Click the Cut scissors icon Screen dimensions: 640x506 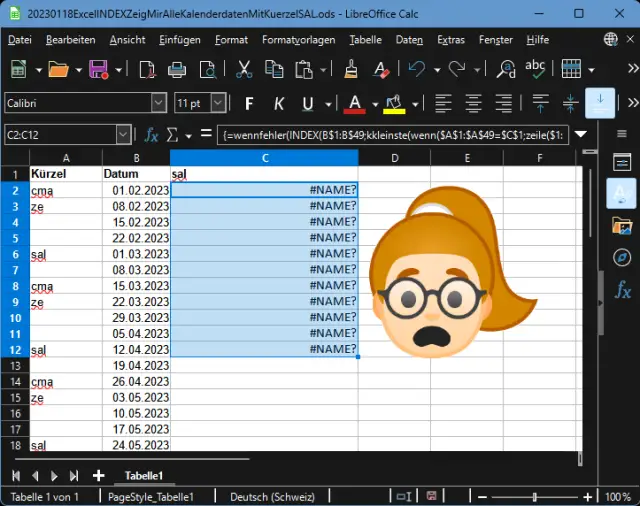244,69
